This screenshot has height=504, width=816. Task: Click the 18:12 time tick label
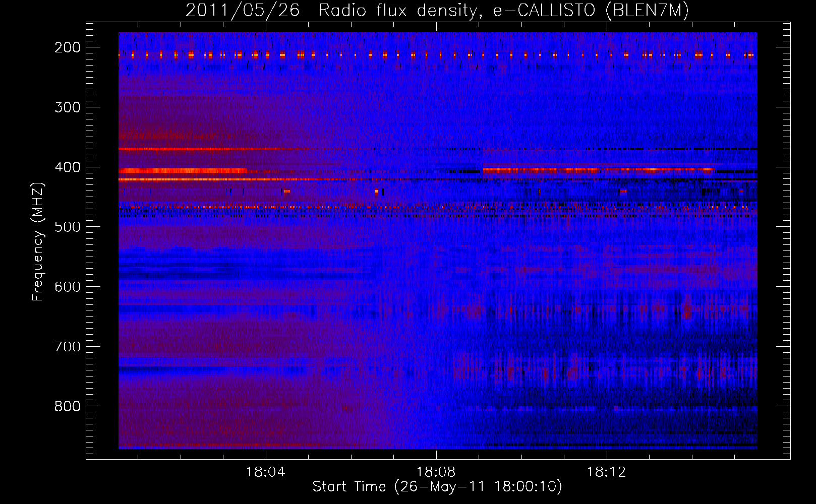coord(606,472)
